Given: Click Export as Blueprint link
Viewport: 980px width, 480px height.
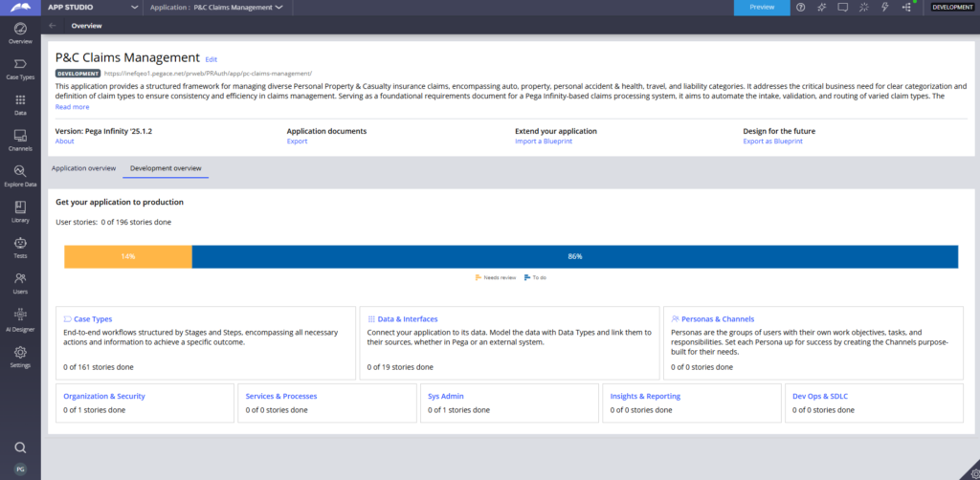Looking at the screenshot, I should [772, 142].
